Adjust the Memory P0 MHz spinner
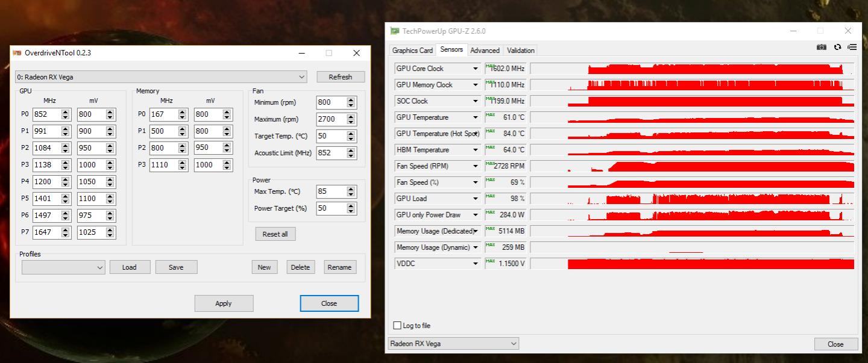 pyautogui.click(x=183, y=114)
